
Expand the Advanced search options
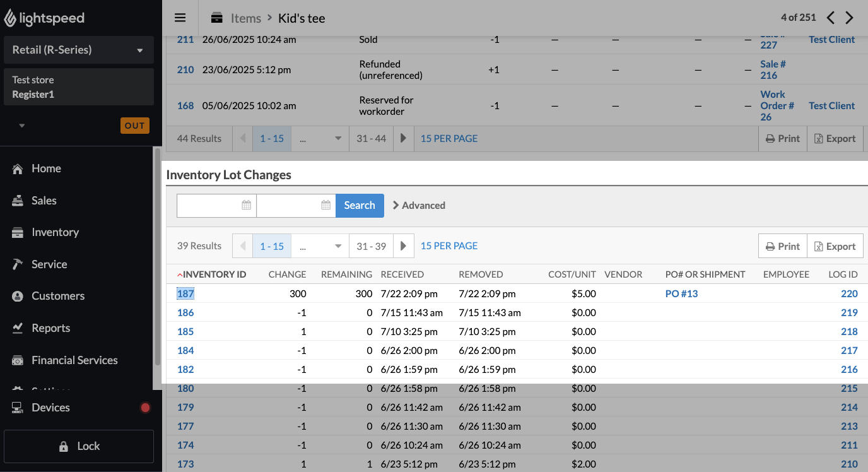pyautogui.click(x=419, y=205)
